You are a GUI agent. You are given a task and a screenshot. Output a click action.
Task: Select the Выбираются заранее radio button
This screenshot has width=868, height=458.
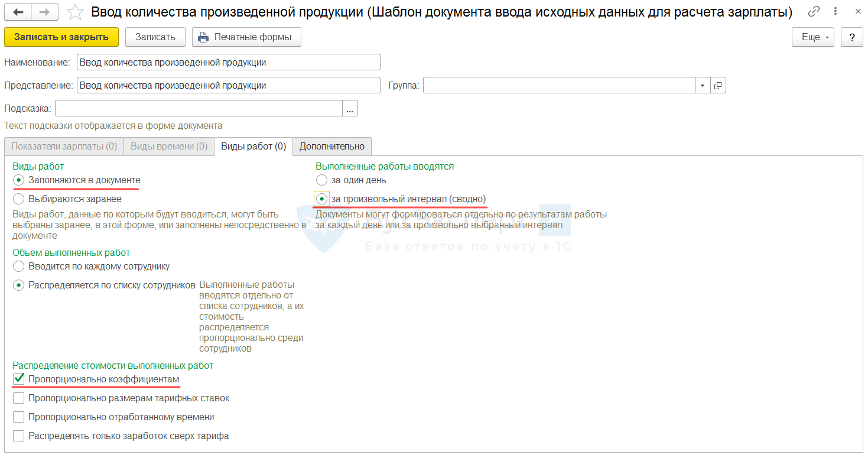(x=19, y=199)
